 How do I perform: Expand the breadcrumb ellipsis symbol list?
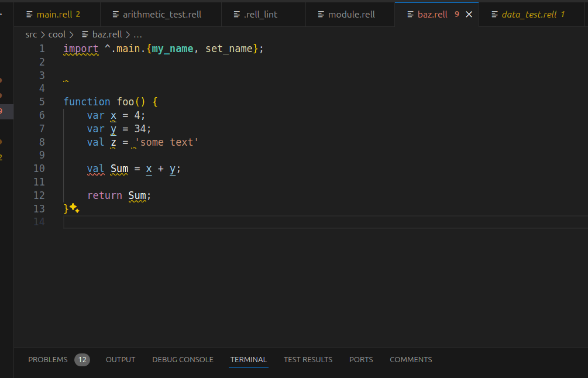137,35
